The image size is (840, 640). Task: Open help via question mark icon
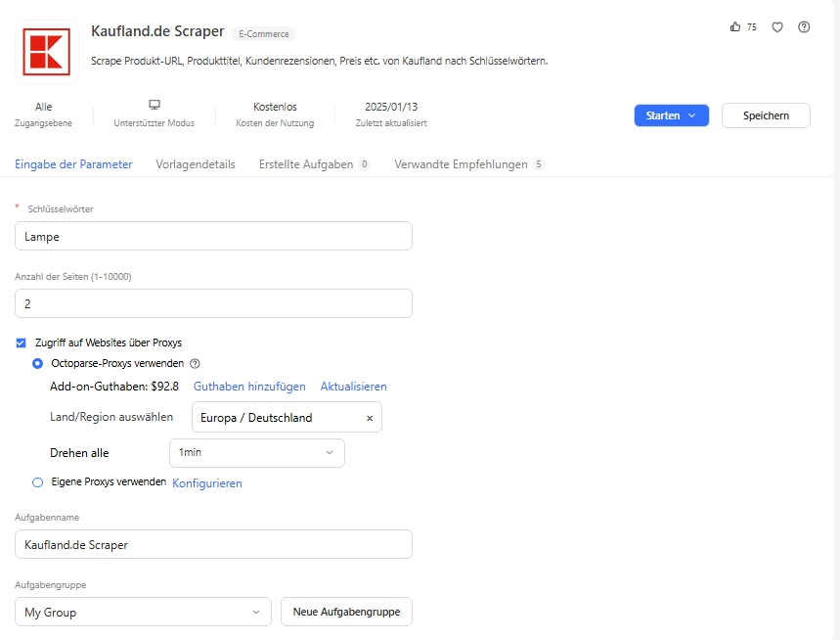804,26
